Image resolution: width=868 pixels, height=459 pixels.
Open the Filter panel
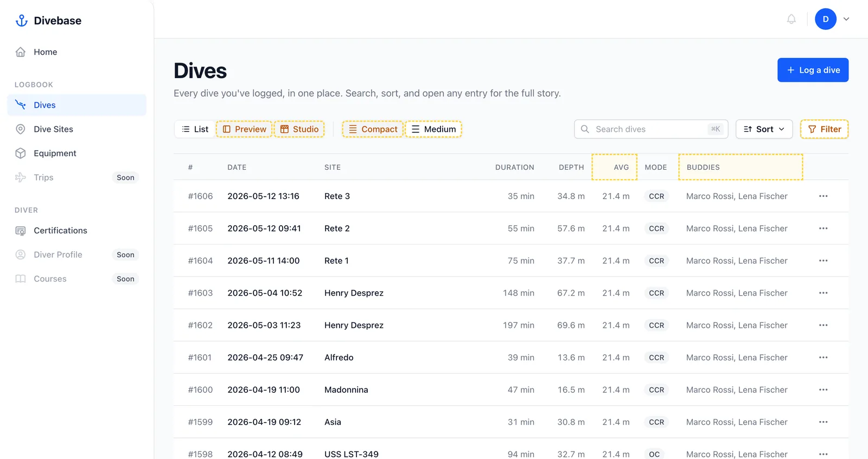[824, 129]
